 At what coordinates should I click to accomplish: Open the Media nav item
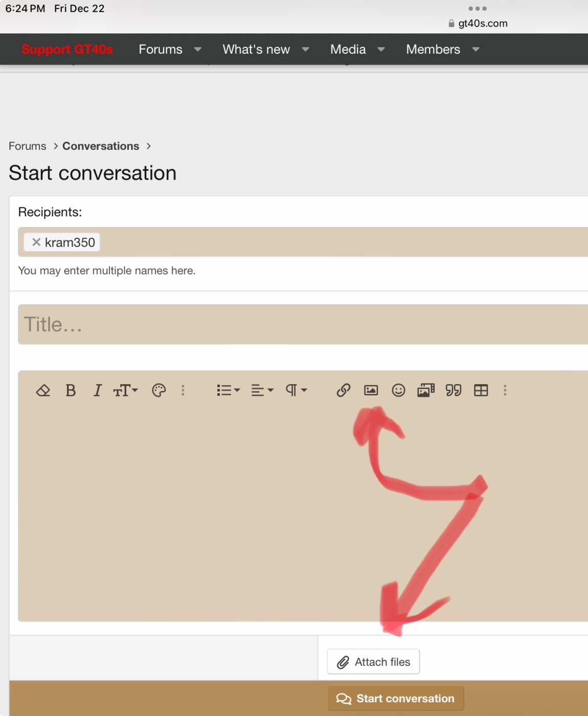(348, 50)
